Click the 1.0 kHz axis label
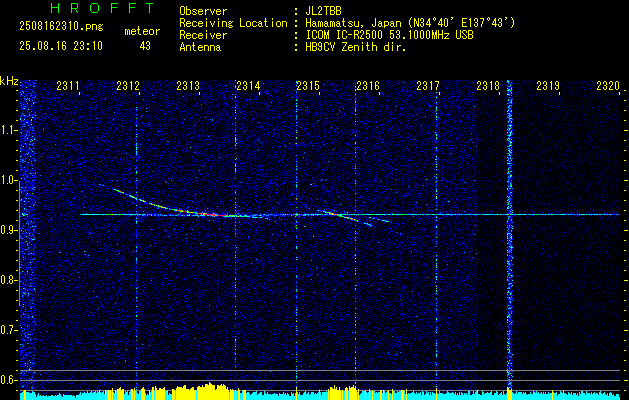 [x=9, y=180]
